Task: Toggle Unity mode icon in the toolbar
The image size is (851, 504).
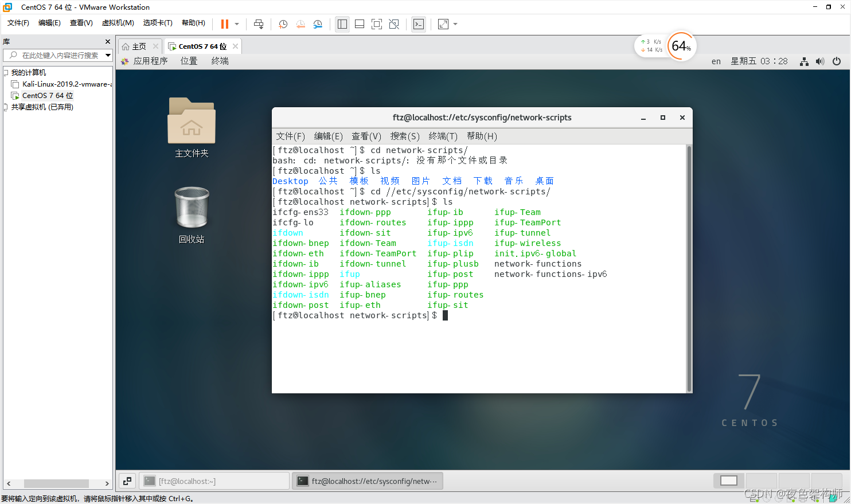Action: (394, 24)
